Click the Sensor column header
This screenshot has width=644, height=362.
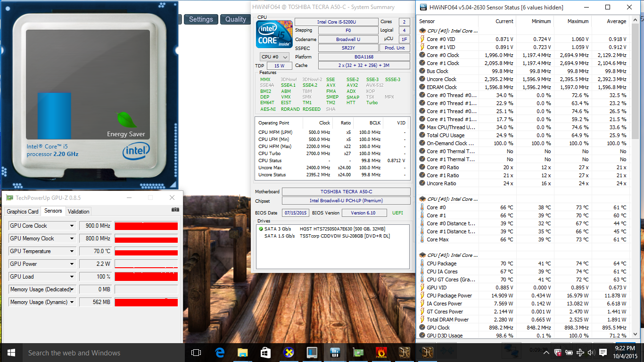(x=448, y=21)
